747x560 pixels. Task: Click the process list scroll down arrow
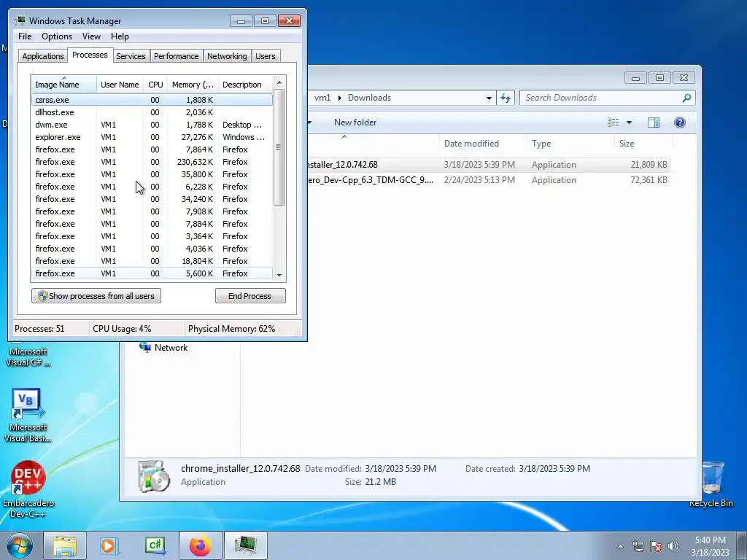(x=279, y=275)
